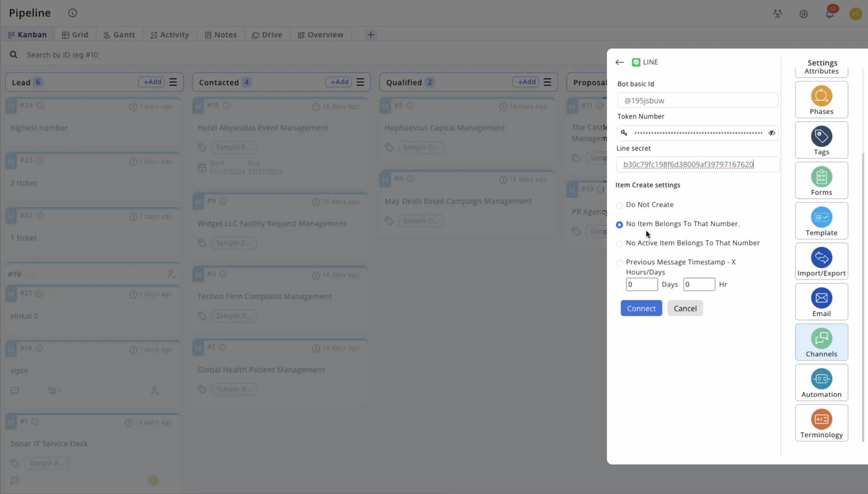Switch to the Overview tab

[x=320, y=35]
